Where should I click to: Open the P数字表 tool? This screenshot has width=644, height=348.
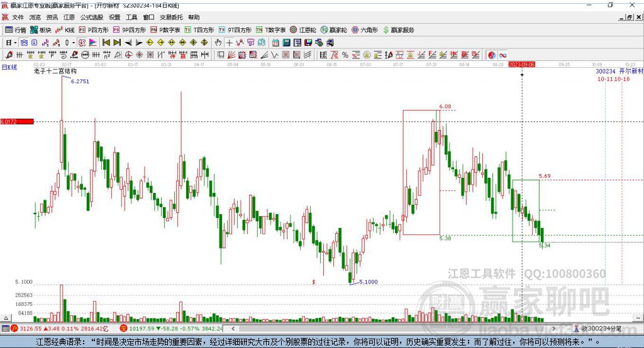point(165,30)
